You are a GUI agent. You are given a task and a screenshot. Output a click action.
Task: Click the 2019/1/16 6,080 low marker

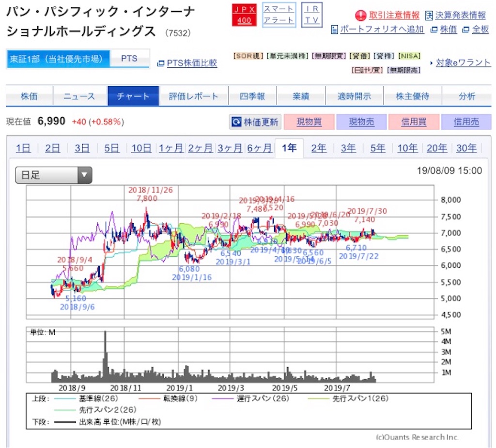(x=192, y=273)
